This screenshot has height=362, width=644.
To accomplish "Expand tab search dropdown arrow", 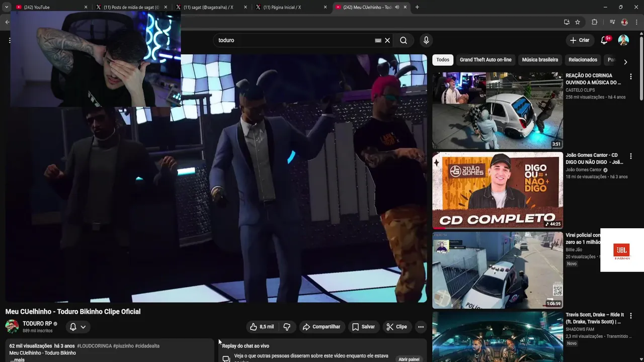I will pos(7,7).
